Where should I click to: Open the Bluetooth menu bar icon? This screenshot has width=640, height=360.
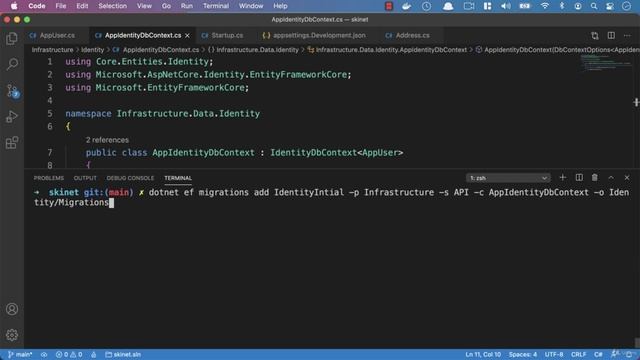pos(562,6)
